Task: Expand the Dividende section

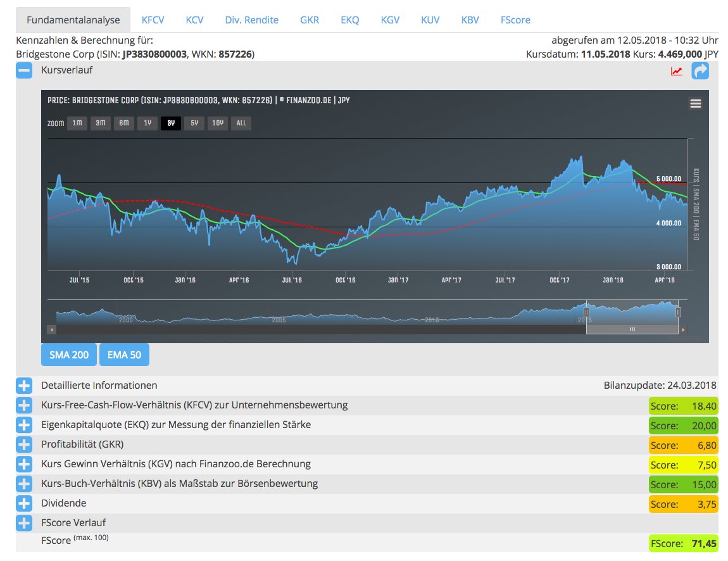Action: 24,503
